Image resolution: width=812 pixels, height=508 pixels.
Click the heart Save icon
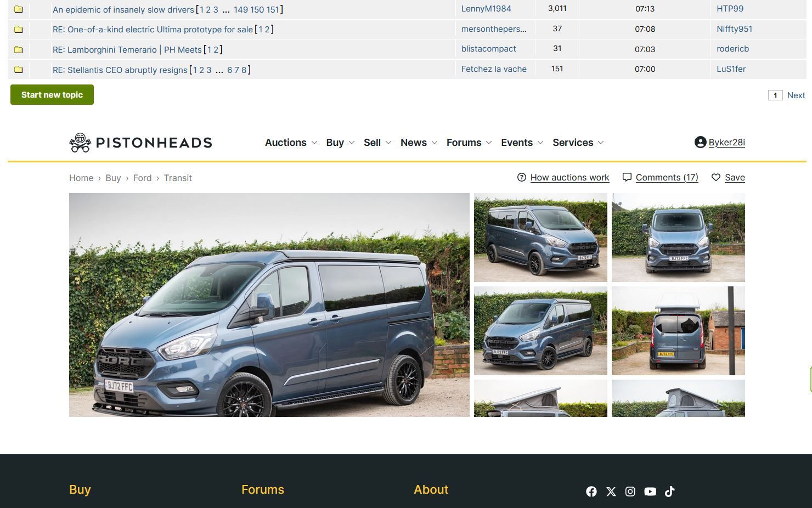[715, 177]
